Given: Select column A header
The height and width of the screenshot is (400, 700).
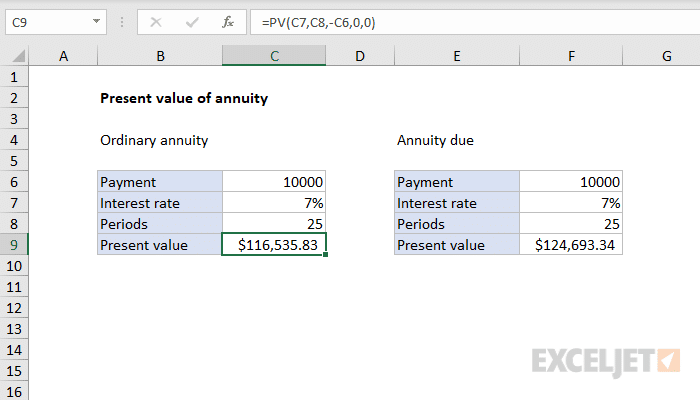Looking at the screenshot, I should click(x=63, y=56).
